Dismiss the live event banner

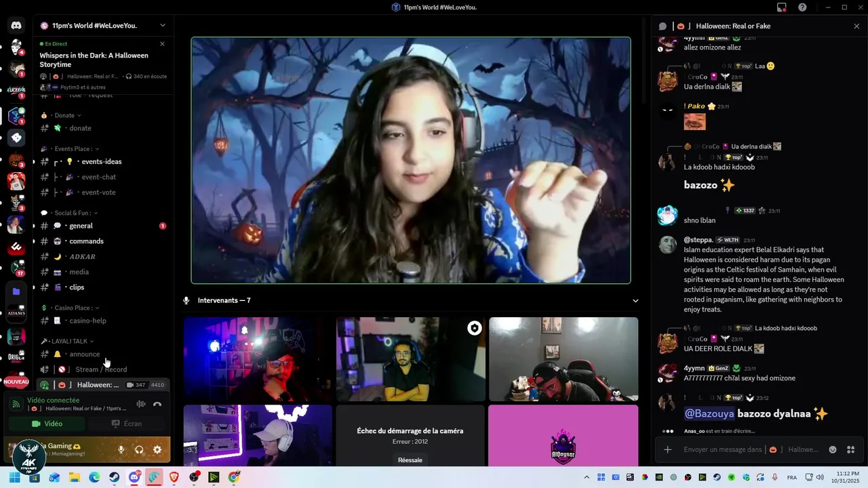[162, 44]
